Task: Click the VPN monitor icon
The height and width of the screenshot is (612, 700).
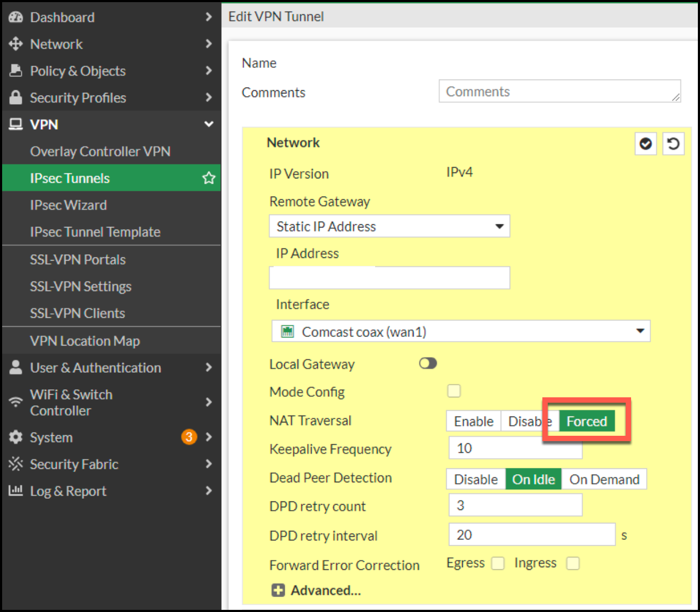Action: click(x=16, y=124)
